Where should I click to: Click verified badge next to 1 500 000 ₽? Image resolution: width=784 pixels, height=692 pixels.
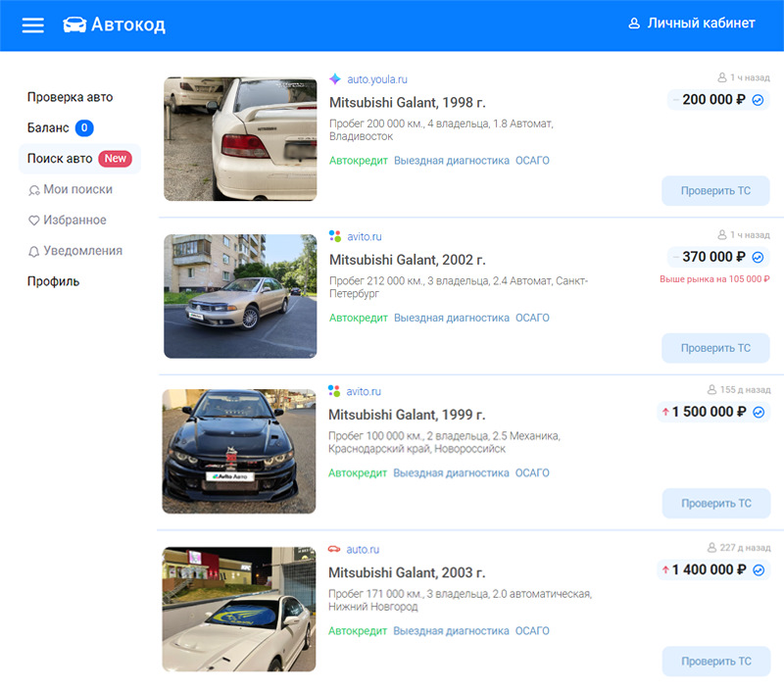758,413
